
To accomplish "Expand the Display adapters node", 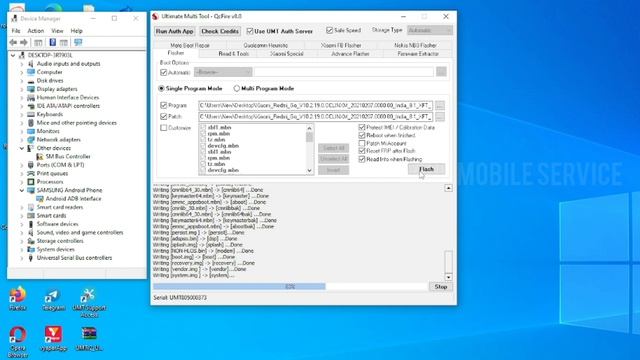I will pos(22,89).
